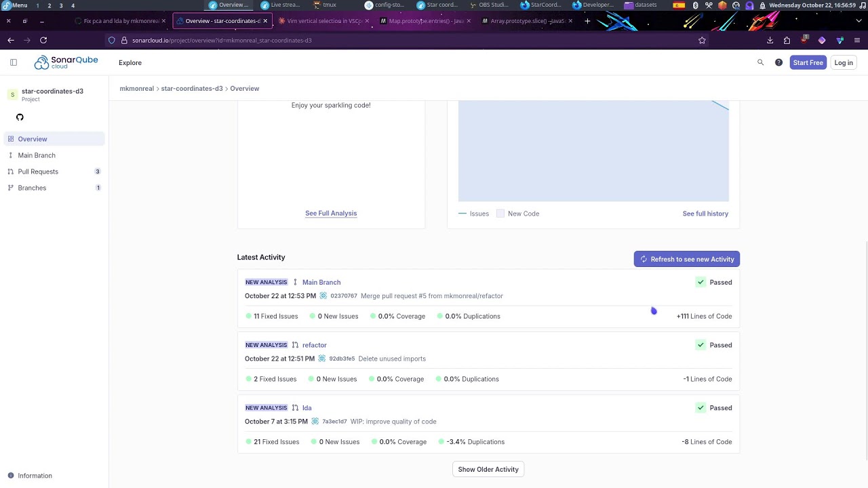Open Branches in the sidebar
Screen dimensions: 868x488
pos(54,188)
